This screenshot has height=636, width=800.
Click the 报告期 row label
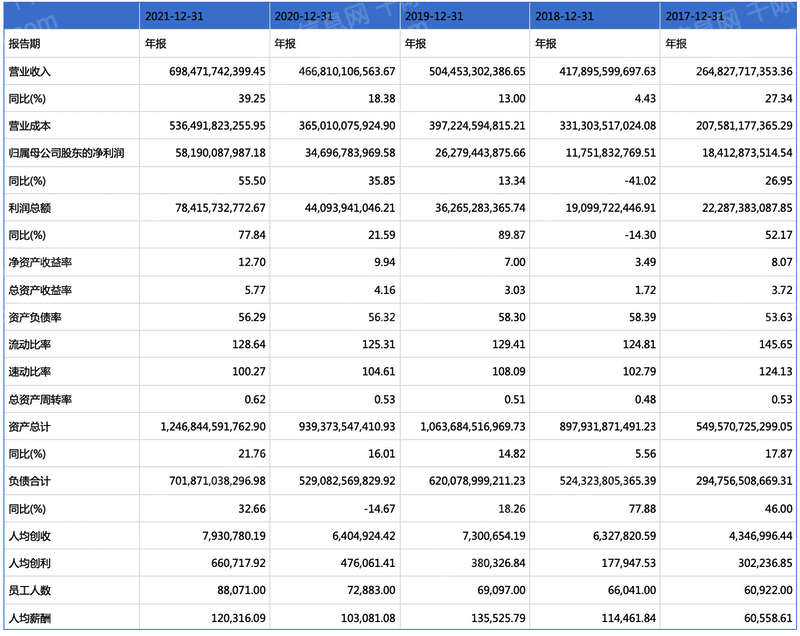pos(24,44)
